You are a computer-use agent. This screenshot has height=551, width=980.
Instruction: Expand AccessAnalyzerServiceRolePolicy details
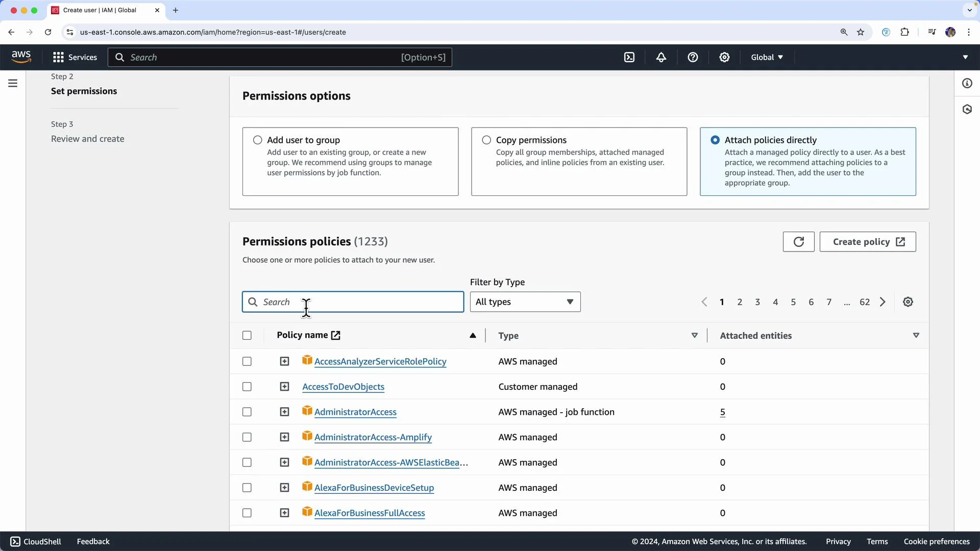click(284, 361)
